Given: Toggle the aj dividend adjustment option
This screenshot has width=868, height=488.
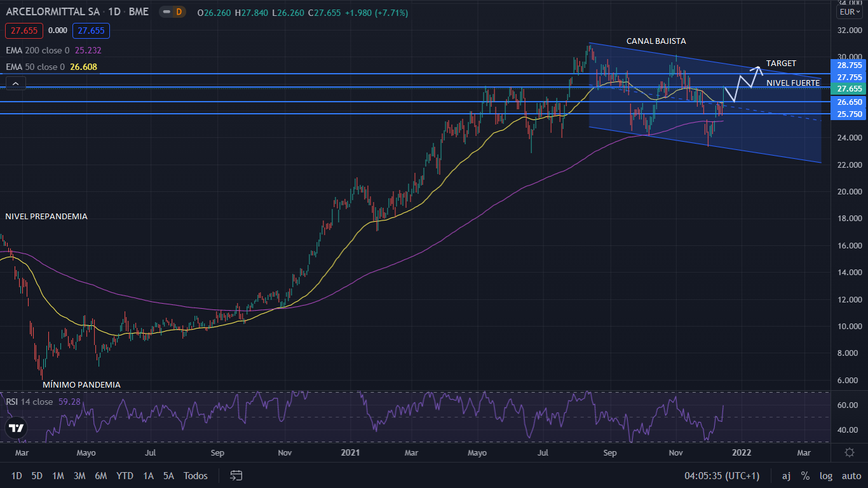Looking at the screenshot, I should tap(786, 475).
